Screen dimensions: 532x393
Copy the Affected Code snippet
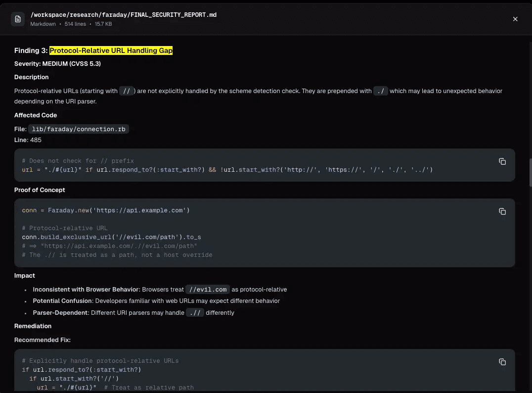pos(502,161)
